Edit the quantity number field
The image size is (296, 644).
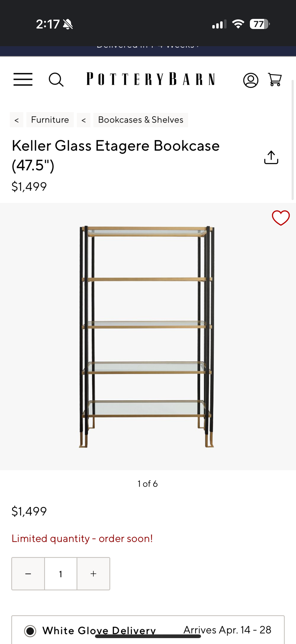tap(61, 574)
